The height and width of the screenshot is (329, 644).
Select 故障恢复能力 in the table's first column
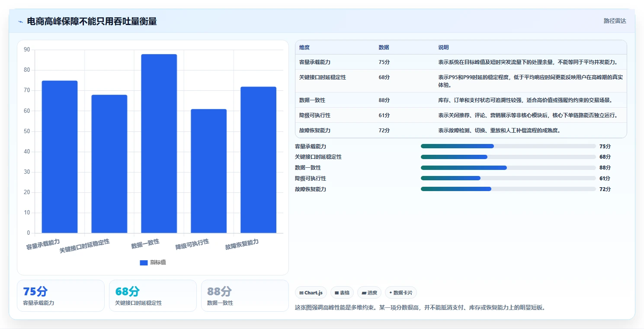coord(315,131)
